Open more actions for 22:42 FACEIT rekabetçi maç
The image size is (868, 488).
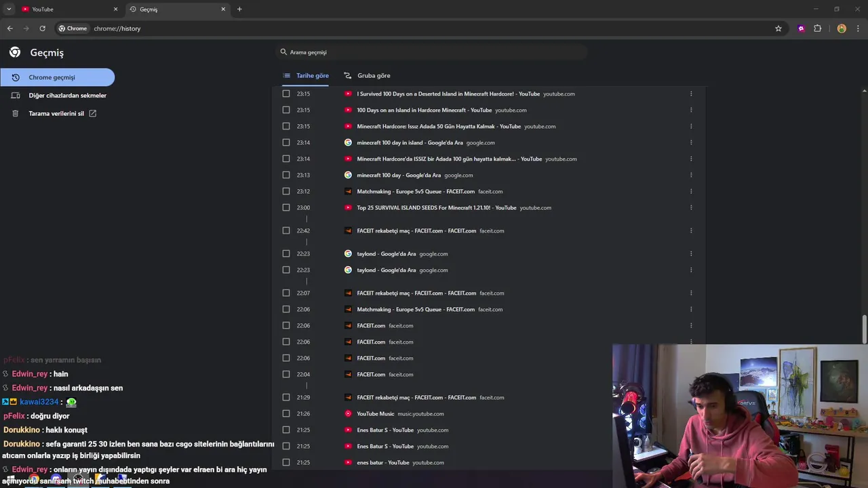point(691,230)
